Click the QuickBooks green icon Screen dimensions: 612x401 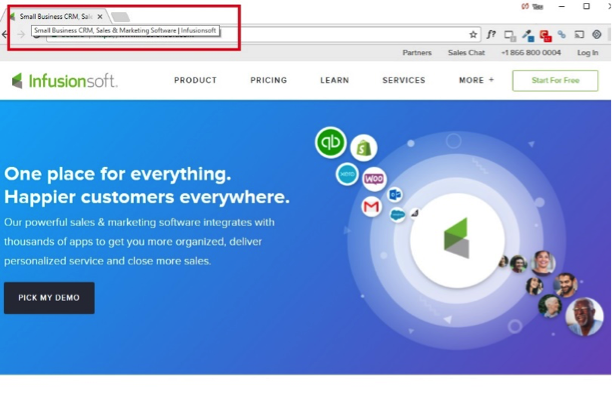331,142
